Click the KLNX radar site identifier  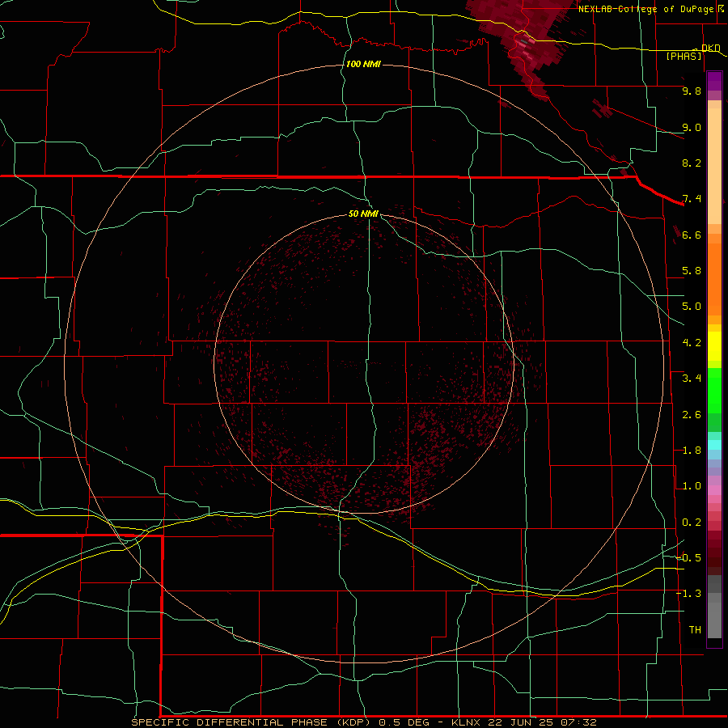pyautogui.click(x=467, y=722)
